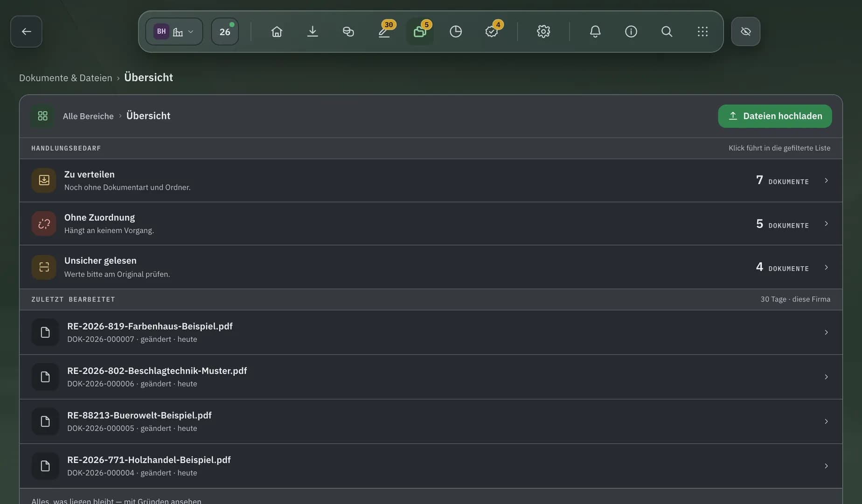Image resolution: width=862 pixels, height=504 pixels.
Task: Open the download inbox icon
Action: [x=313, y=31]
